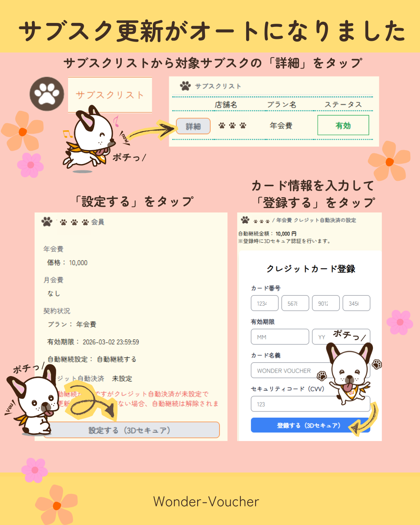This screenshot has height=525, width=420.
Task: Click the Wonder-Voucher footer text
Action: (206, 502)
